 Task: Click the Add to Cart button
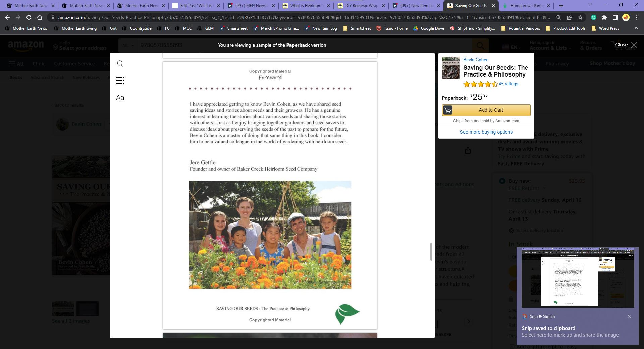click(486, 110)
